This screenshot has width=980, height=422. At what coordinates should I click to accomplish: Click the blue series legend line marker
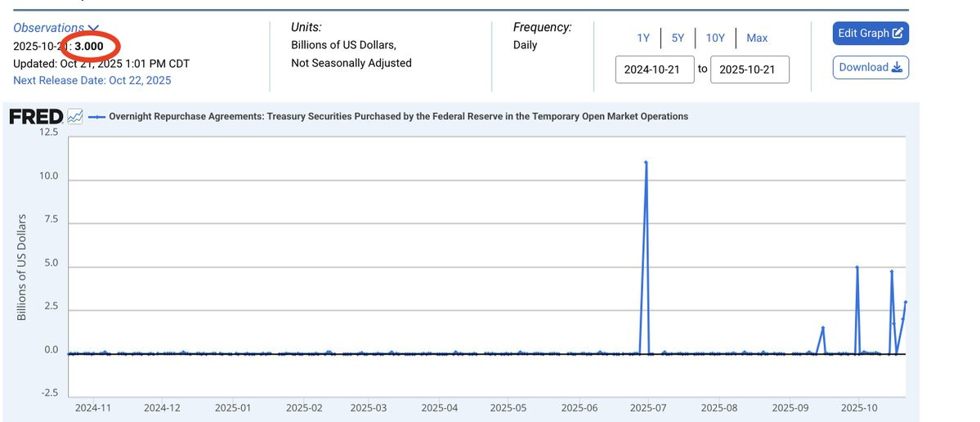click(97, 116)
